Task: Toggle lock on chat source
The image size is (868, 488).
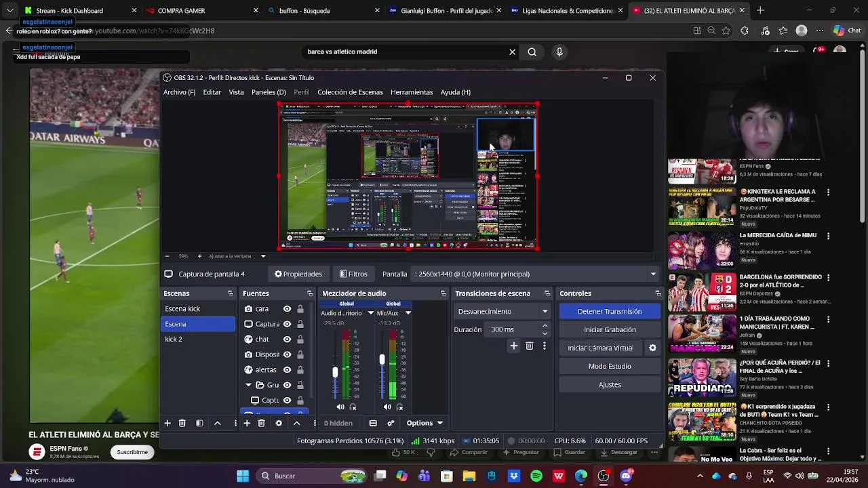Action: (x=300, y=339)
